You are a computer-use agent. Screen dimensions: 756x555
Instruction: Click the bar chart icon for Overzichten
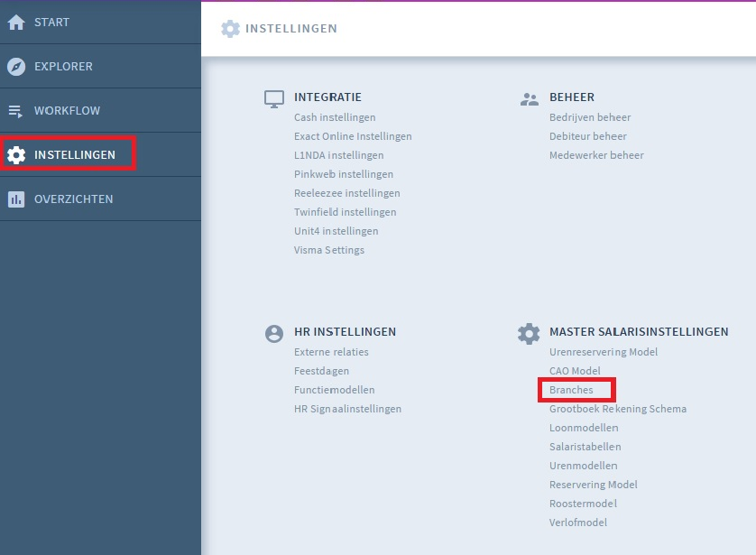pyautogui.click(x=16, y=199)
